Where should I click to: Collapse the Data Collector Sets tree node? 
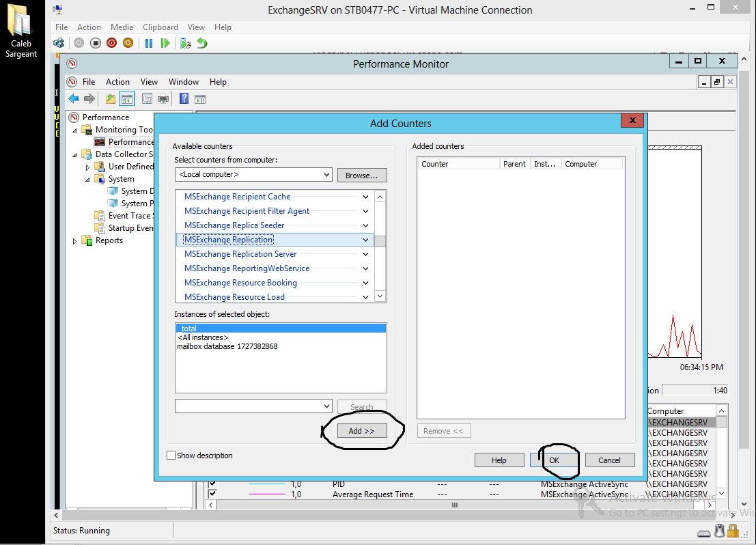tap(74, 155)
